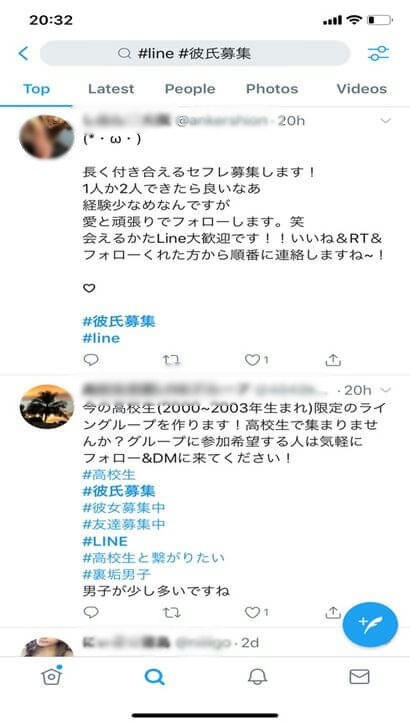Retweet the second tweet

point(172,612)
